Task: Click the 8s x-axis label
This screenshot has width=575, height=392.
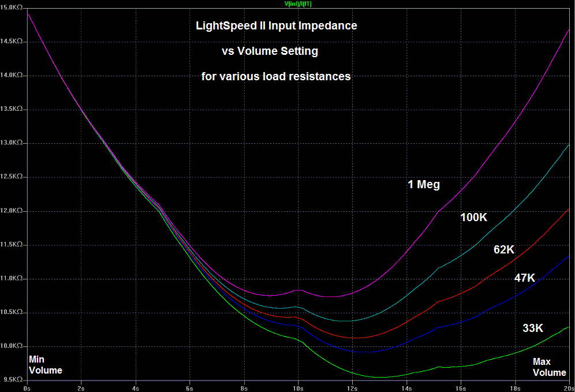Action: [x=244, y=389]
